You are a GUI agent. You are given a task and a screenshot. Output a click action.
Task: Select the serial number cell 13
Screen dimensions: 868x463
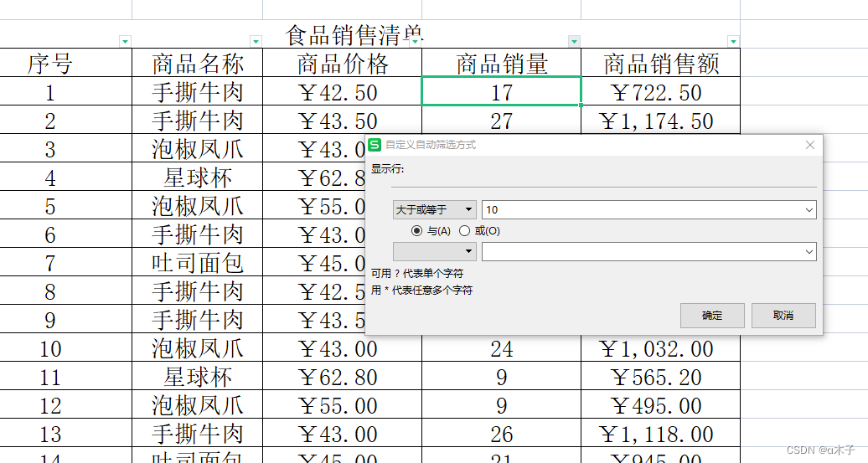(66, 433)
